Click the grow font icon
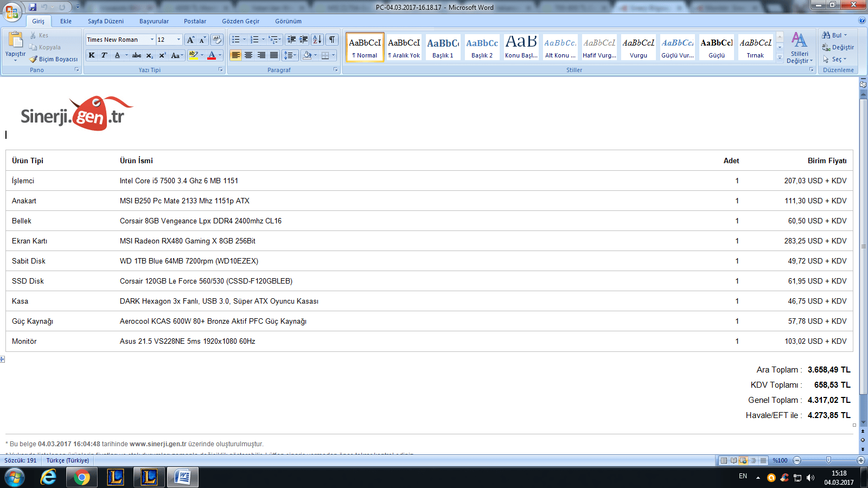 tap(190, 40)
